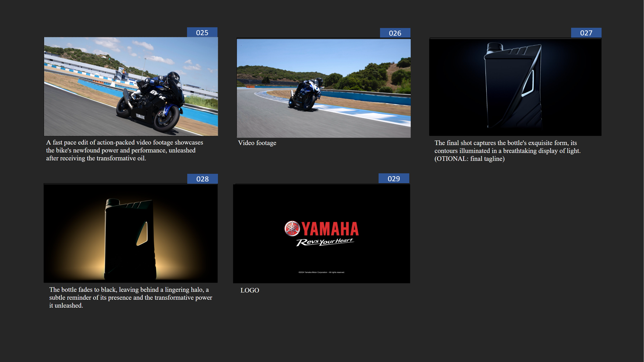Viewport: 644px width, 362px height.
Task: Click the 029 frame number label
Action: coord(394,179)
